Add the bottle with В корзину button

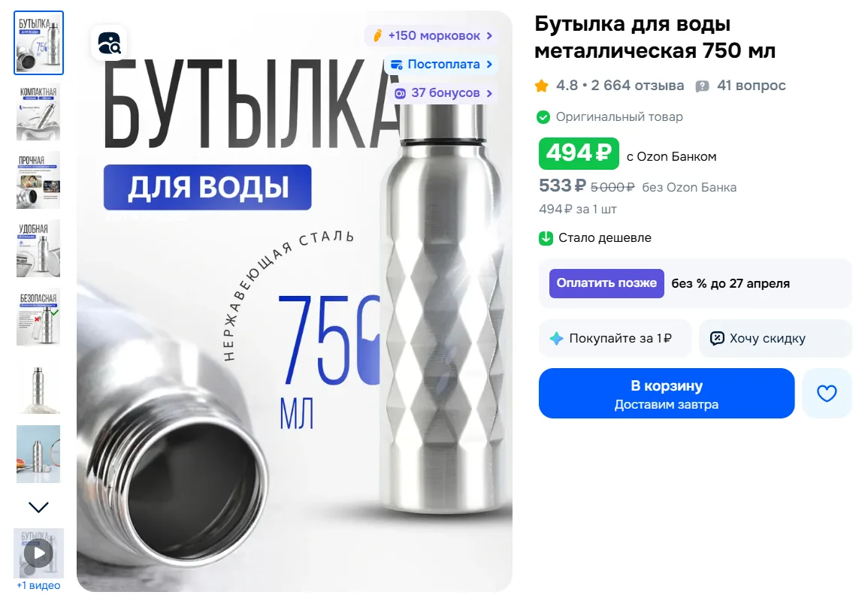coord(667,394)
